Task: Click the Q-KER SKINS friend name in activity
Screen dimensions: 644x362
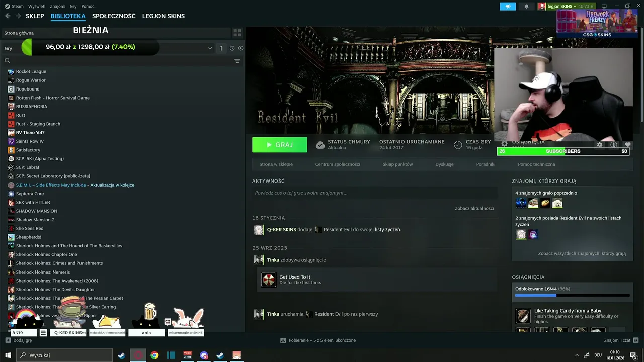Action: (281, 230)
